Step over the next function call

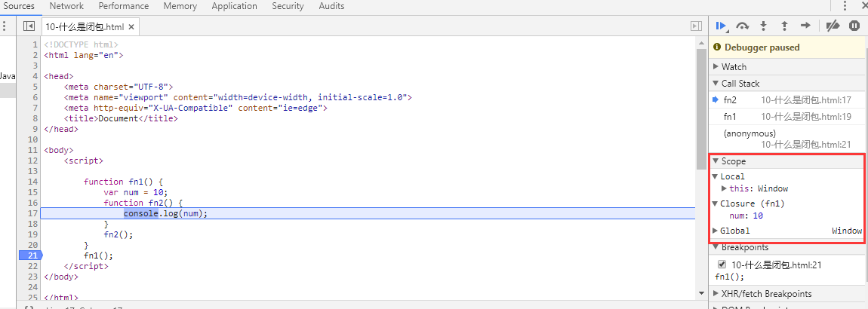click(x=743, y=26)
